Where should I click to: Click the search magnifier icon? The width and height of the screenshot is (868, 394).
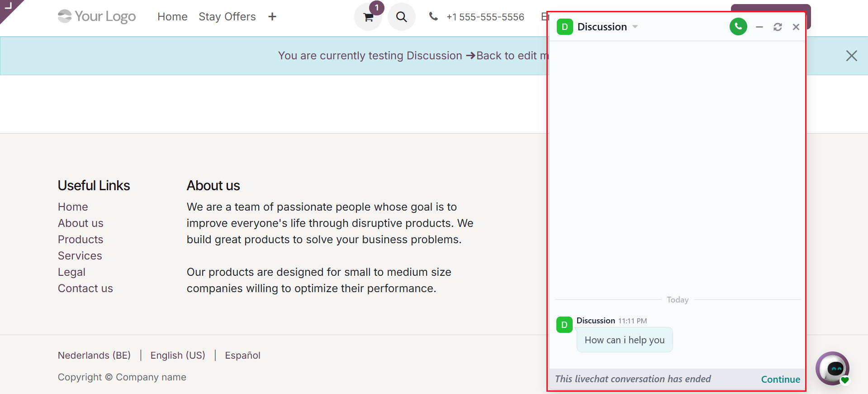(x=401, y=17)
